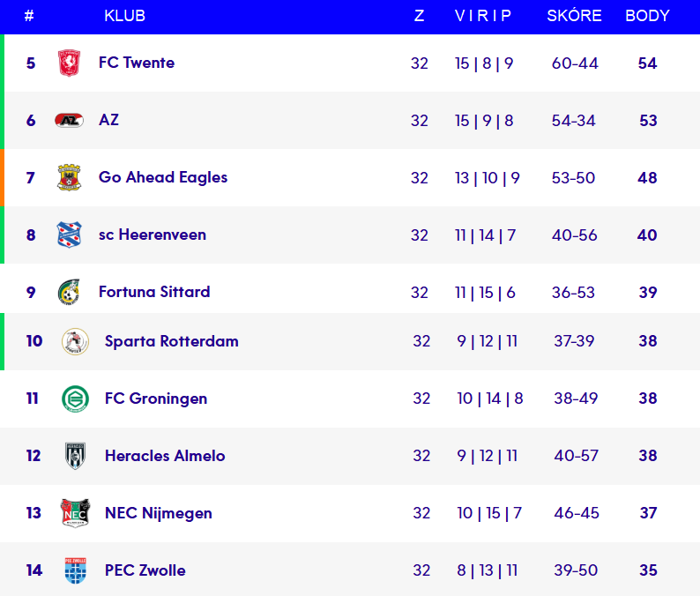Click the AZ club logo
The width and height of the screenshot is (700, 596).
[69, 120]
